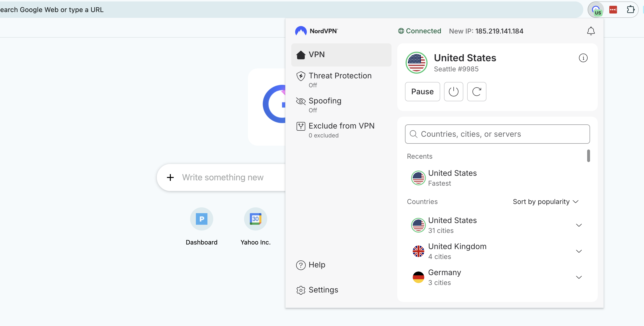Screen dimensions: 644x326
Task: Pause the VPN connection
Action: pyautogui.click(x=422, y=92)
